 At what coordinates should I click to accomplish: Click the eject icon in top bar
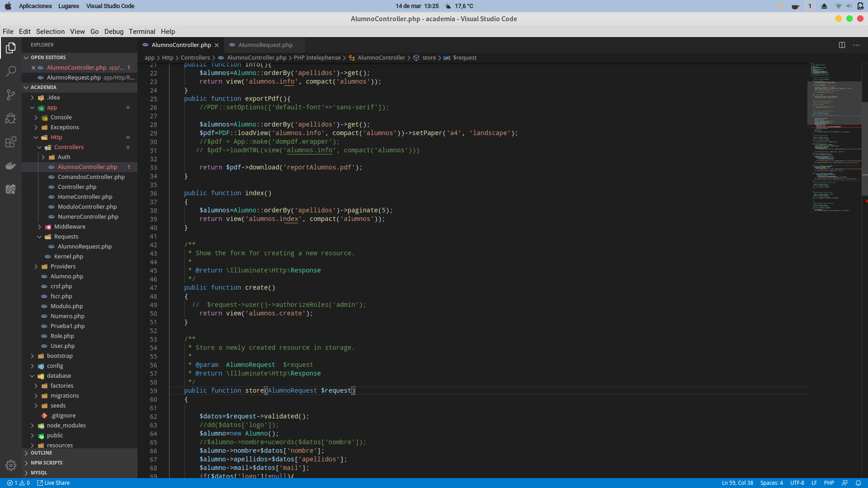point(824,6)
